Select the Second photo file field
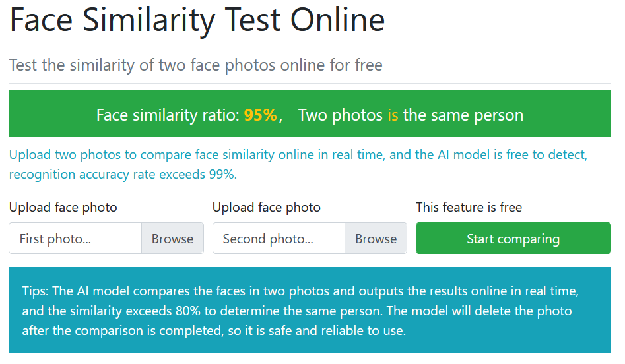 click(279, 239)
